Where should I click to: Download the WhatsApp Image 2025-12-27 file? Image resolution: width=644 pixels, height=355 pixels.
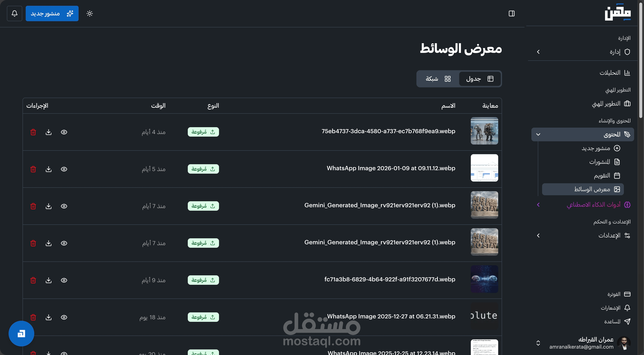[x=49, y=317]
